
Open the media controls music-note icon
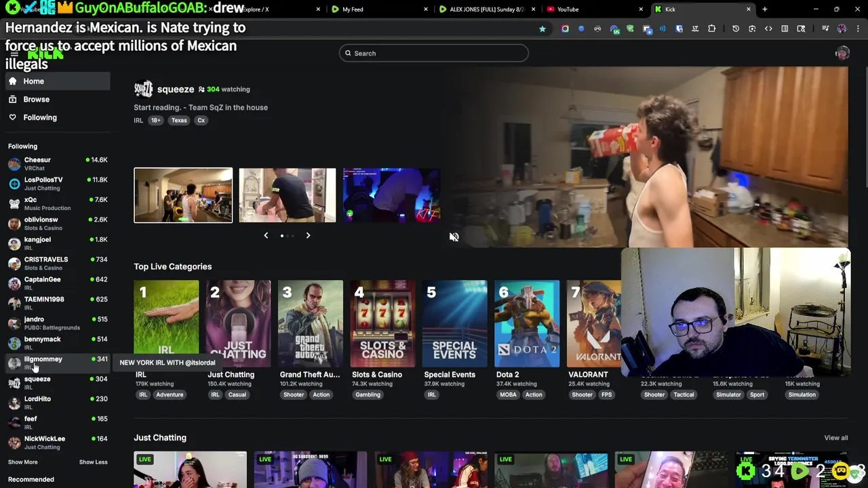(825, 28)
